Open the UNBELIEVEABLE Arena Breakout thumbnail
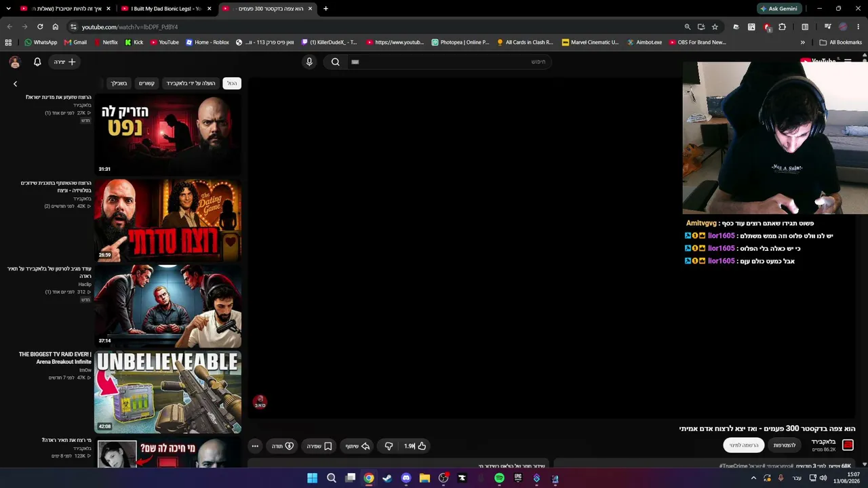 click(167, 392)
